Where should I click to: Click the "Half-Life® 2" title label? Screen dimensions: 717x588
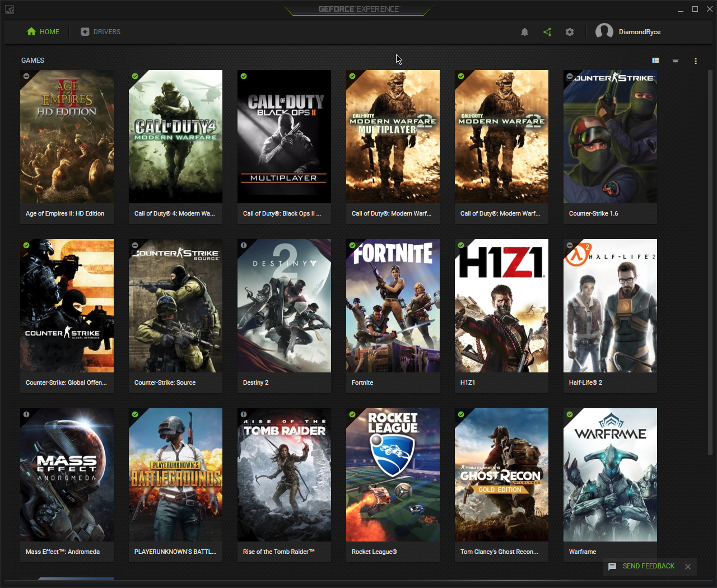coord(586,382)
